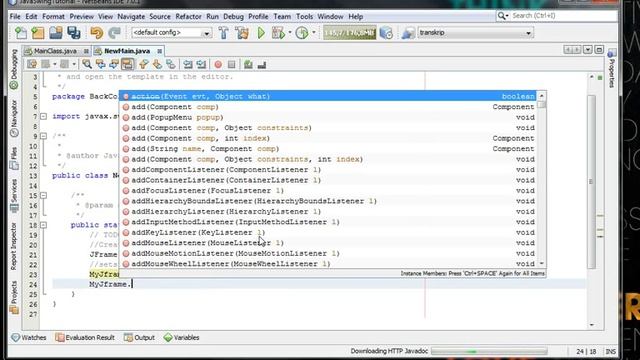
Task: Click the icon left of the transkrip dropdown
Action: [x=408, y=33]
